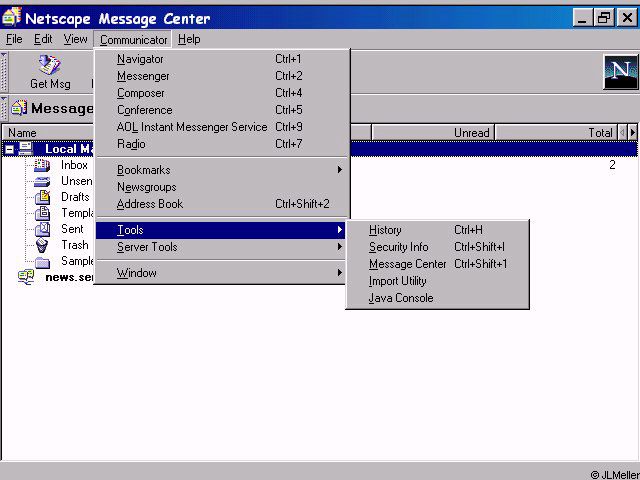Open the Help menu
Screen dimensions: 640x480
tap(189, 39)
